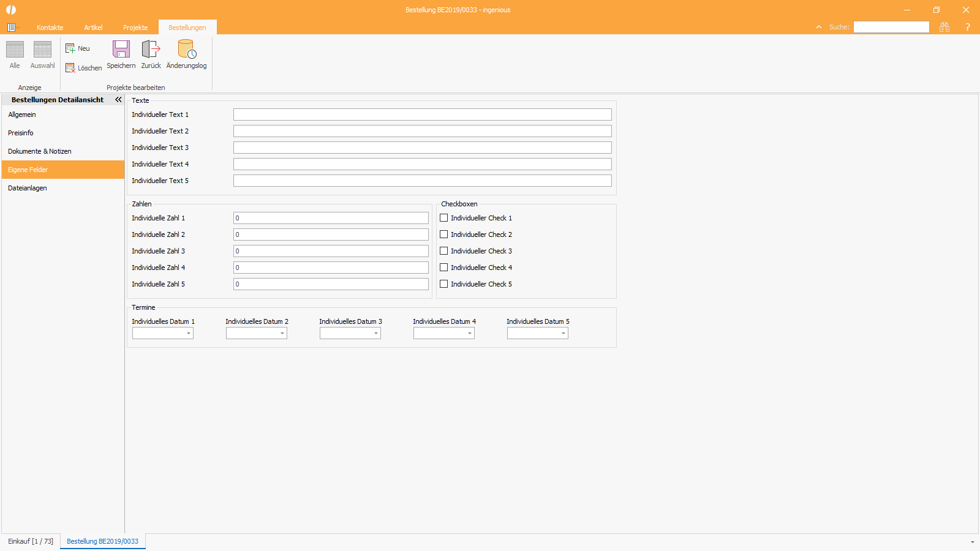Image resolution: width=980 pixels, height=551 pixels.
Task: Show all orders with Alle icon
Action: tap(15, 54)
